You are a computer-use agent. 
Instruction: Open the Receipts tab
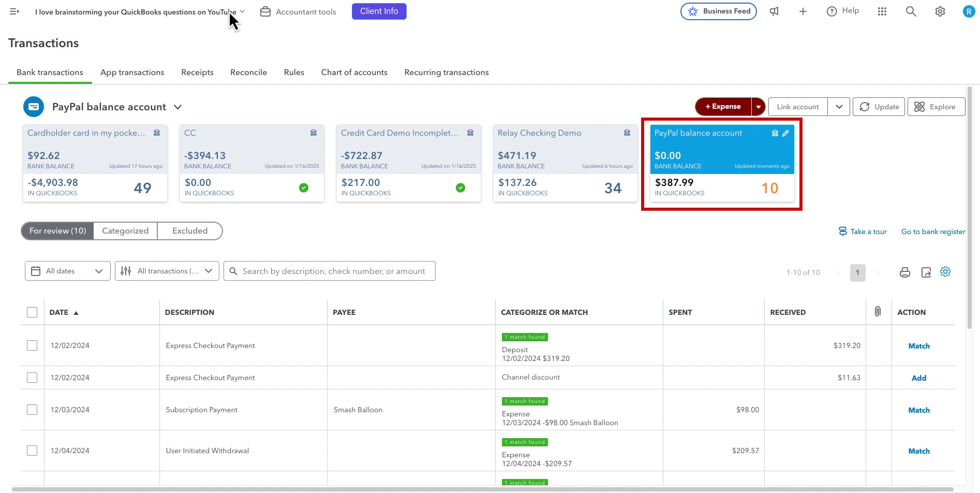point(197,72)
